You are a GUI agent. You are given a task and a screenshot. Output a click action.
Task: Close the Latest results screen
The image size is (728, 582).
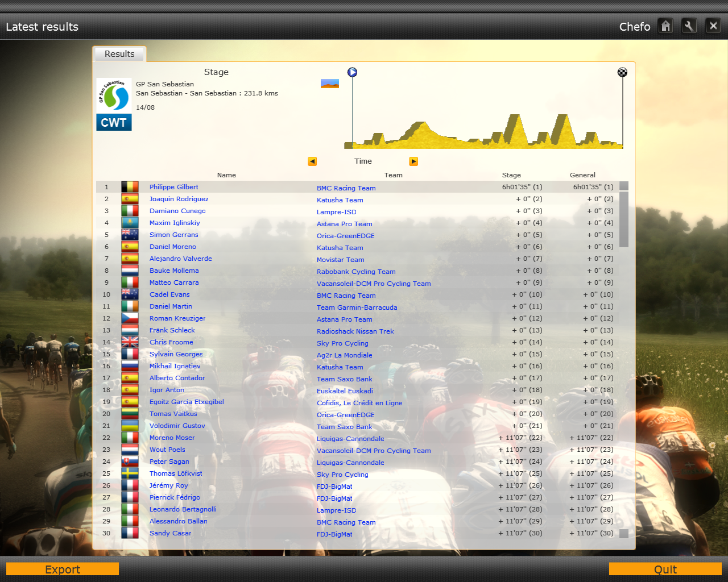pos(713,26)
